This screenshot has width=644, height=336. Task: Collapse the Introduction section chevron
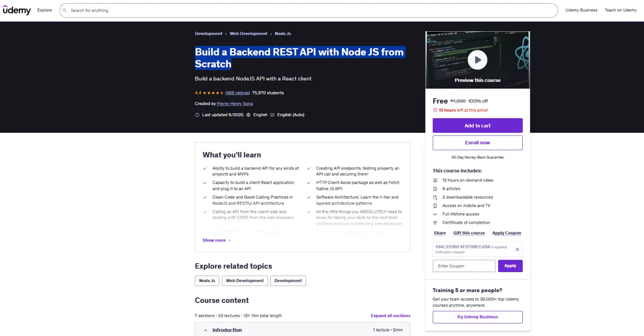(205, 330)
